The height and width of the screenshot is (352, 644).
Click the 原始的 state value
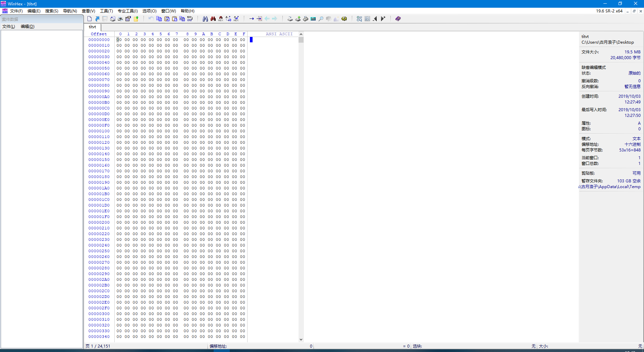[634, 73]
